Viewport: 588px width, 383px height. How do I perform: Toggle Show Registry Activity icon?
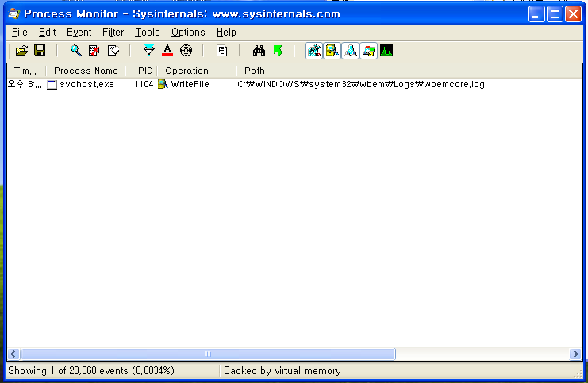point(314,51)
